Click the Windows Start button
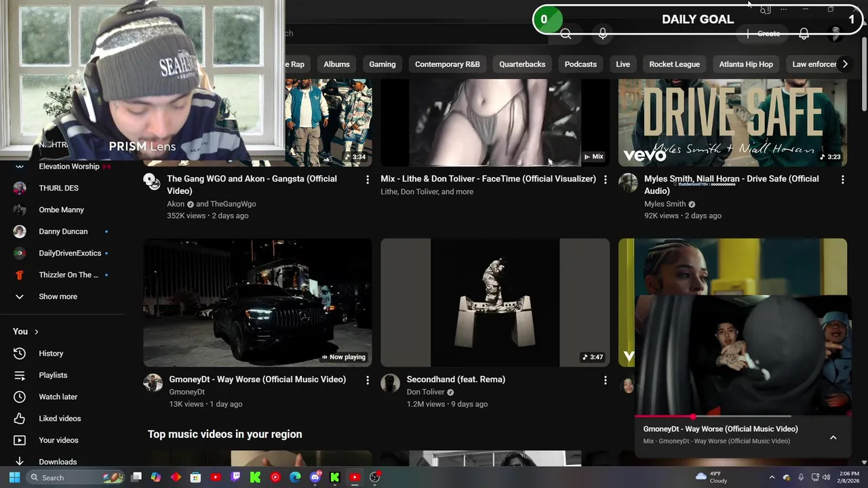Screen dimensions: 868x488 pyautogui.click(x=14, y=477)
